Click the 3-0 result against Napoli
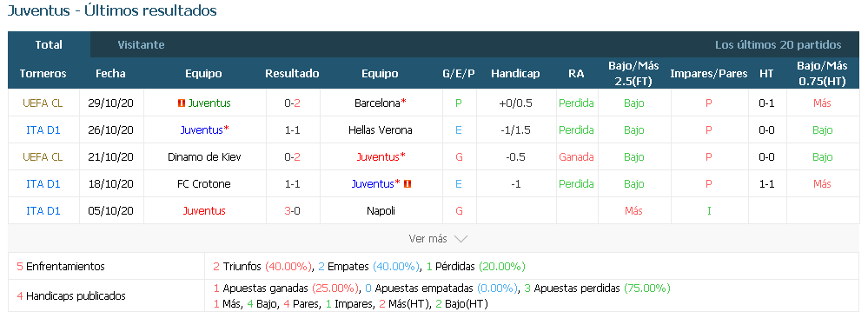The width and height of the screenshot is (868, 325). [292, 211]
